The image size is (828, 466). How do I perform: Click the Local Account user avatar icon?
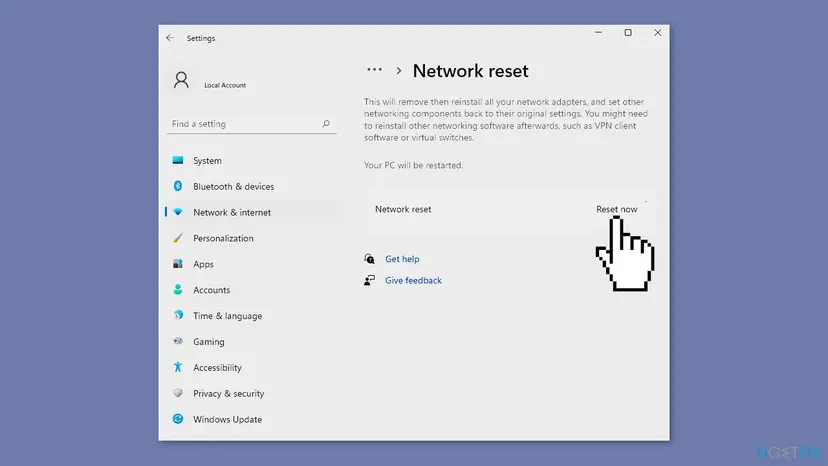click(x=181, y=80)
